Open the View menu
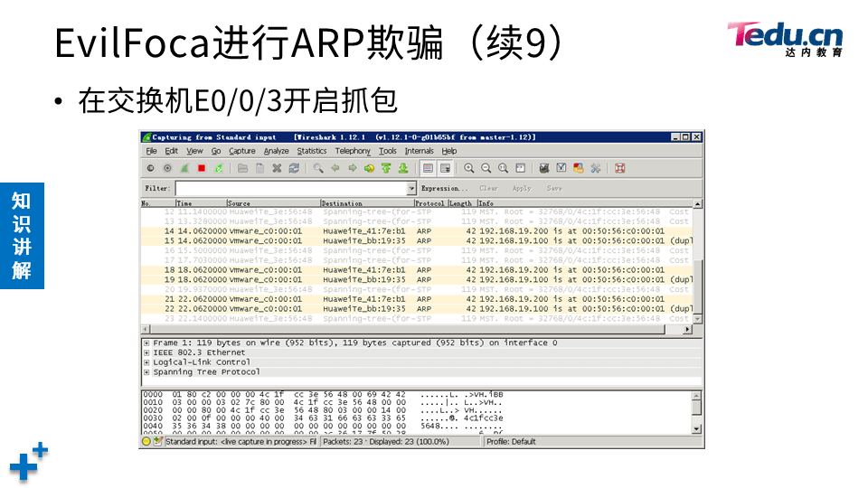This screenshot has height=488, width=868. tap(195, 151)
